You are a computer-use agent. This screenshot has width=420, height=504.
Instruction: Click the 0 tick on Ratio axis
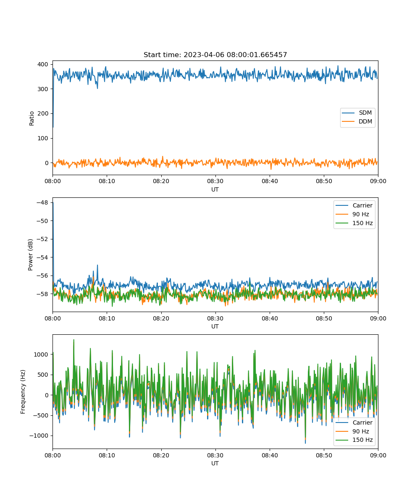tap(47, 163)
